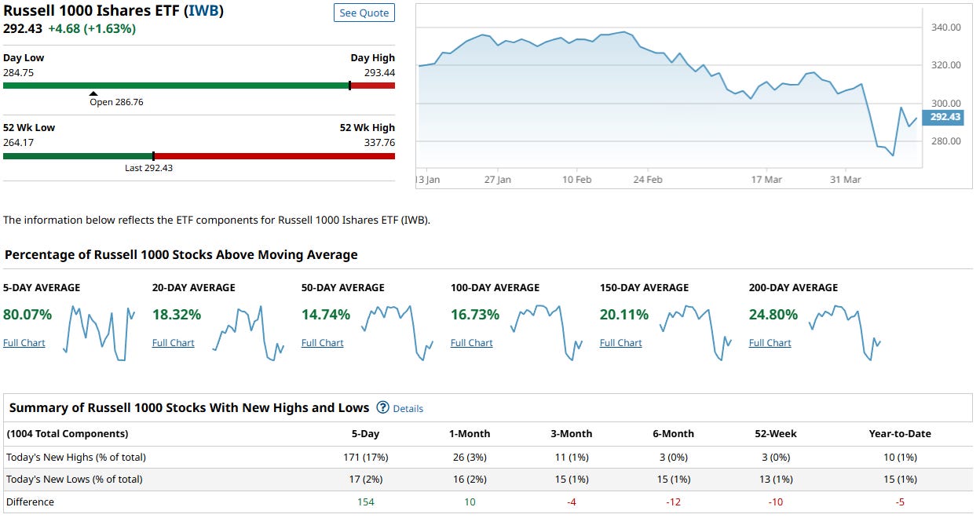980x518 pixels.
Task: Click the Day Low/High range bar
Action: click(199, 86)
